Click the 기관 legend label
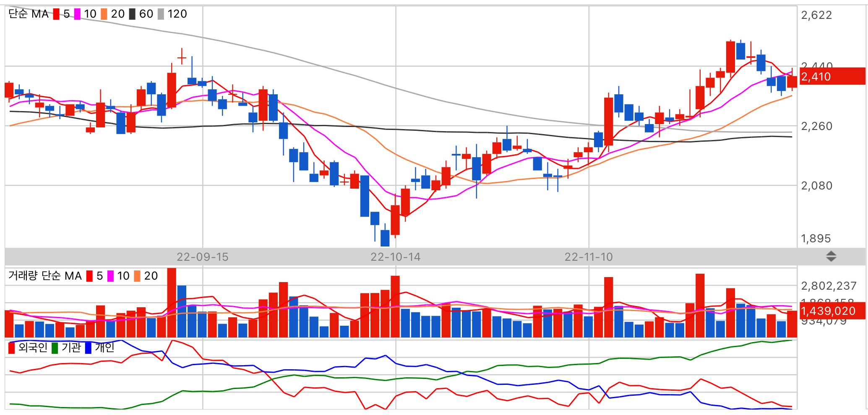The height and width of the screenshot is (415, 868). click(x=71, y=348)
